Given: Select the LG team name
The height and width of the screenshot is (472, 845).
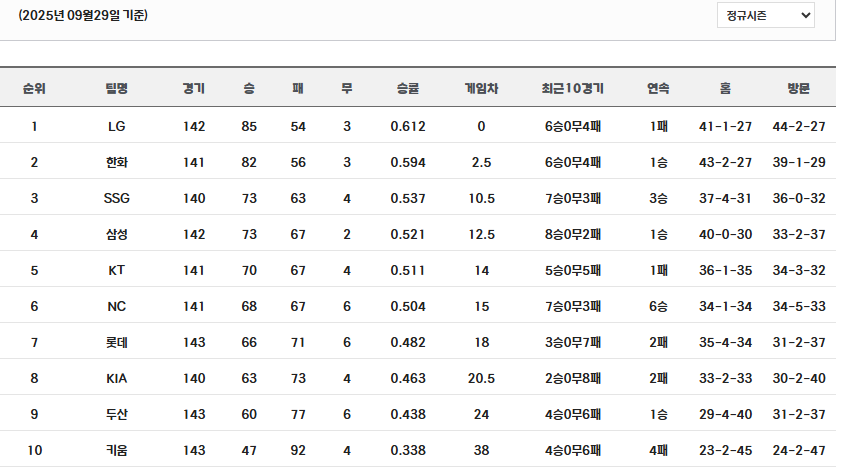Looking at the screenshot, I should [x=116, y=127].
